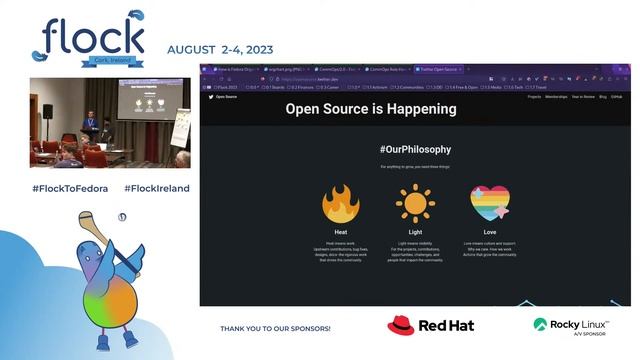Open the 1.2 Communities bookmarks folder
Screen dimensions: 640x360
[x=407, y=87]
